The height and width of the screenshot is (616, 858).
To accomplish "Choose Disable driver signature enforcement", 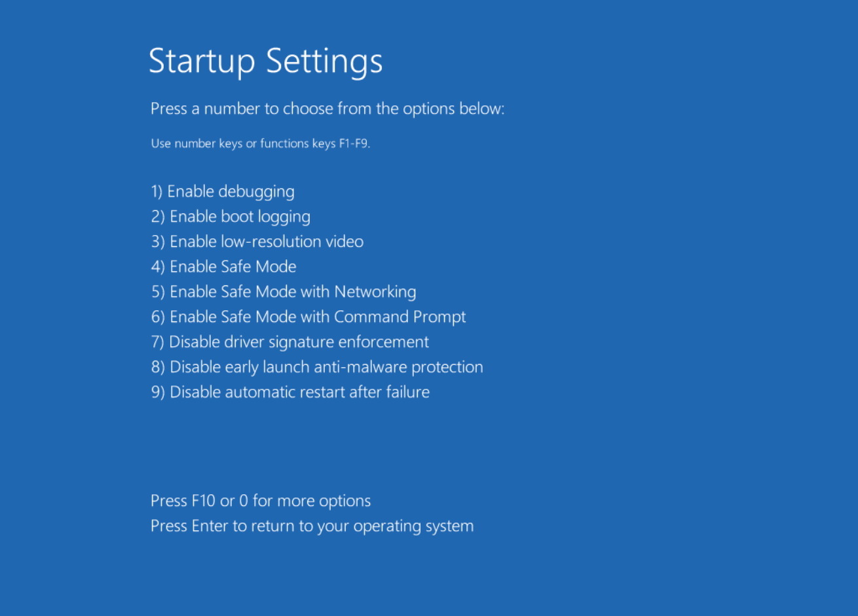I will tap(290, 342).
